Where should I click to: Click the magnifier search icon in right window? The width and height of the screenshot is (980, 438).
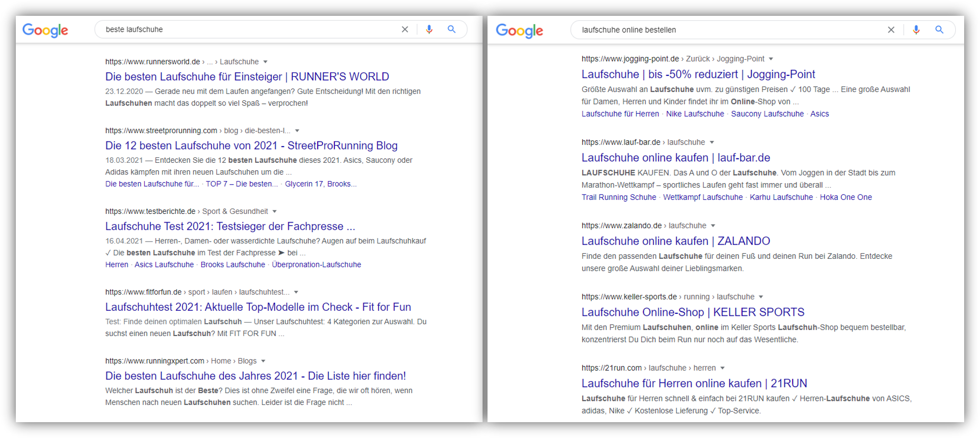pos(939,30)
